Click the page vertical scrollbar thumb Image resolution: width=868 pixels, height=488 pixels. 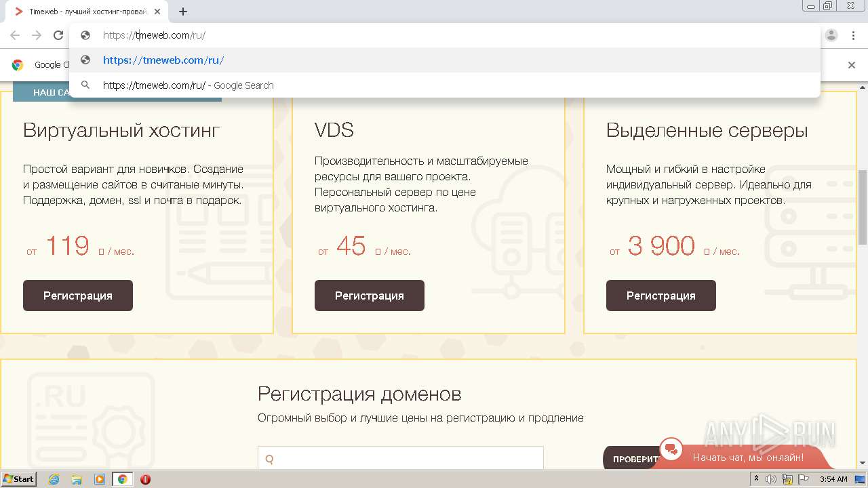(x=863, y=207)
